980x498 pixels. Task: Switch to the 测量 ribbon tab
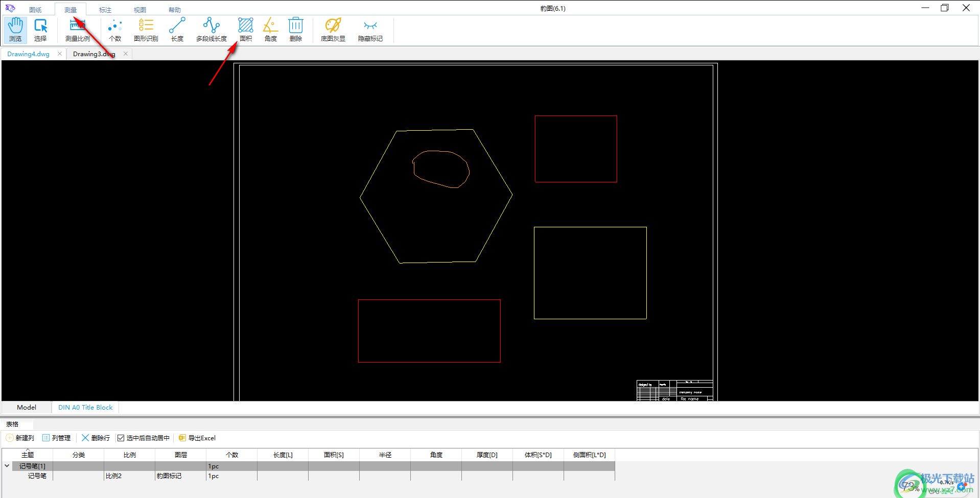[x=71, y=10]
